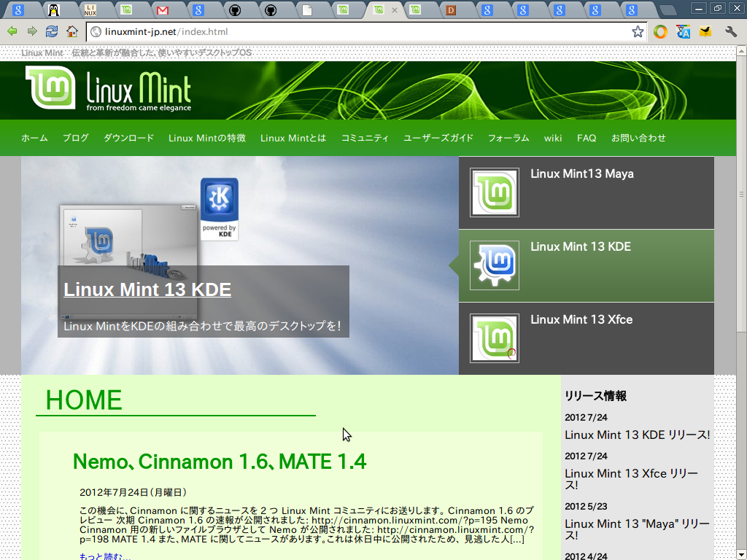
Task: Click the browser back arrow button
Action: coord(12,31)
